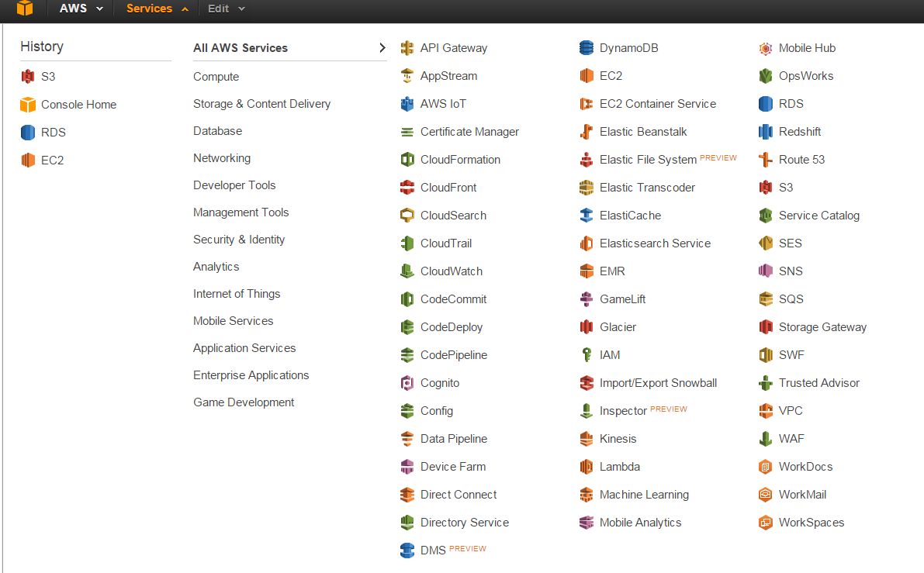This screenshot has height=573, width=924.
Task: Select the Mobile Services category
Action: click(x=234, y=320)
